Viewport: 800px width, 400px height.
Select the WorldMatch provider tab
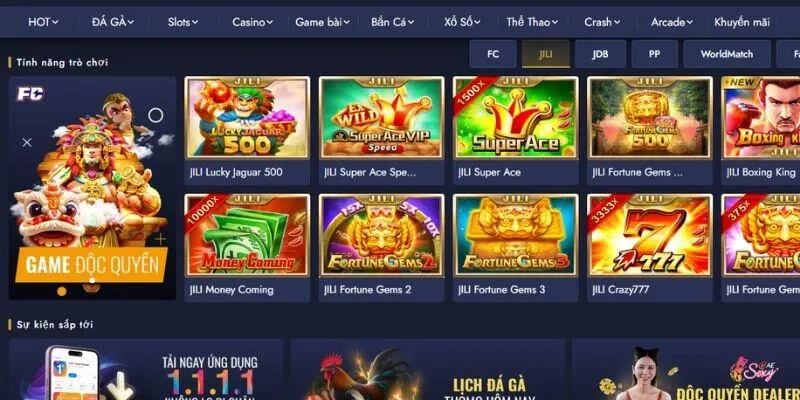coord(727,54)
